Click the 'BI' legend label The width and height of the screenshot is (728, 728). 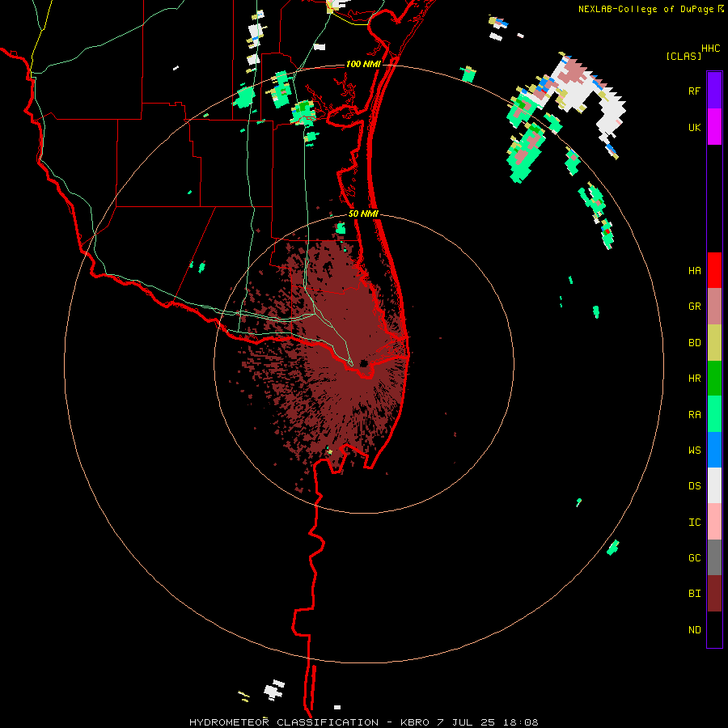(x=694, y=594)
